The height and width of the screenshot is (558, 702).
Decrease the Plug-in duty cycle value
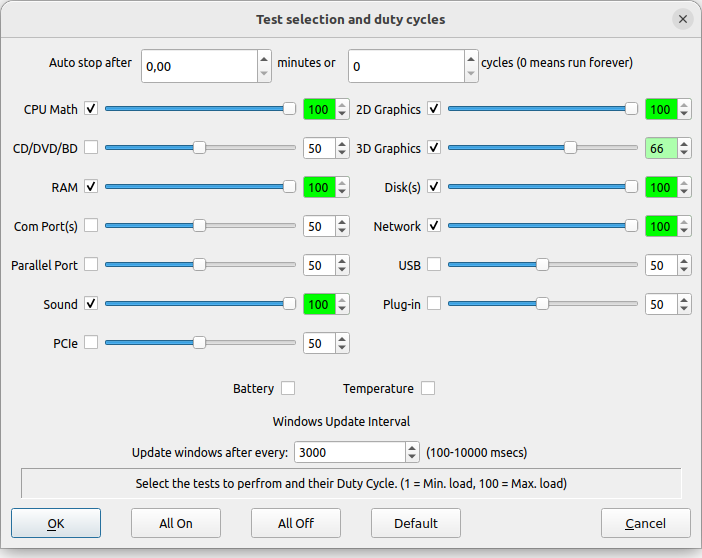pos(684,310)
